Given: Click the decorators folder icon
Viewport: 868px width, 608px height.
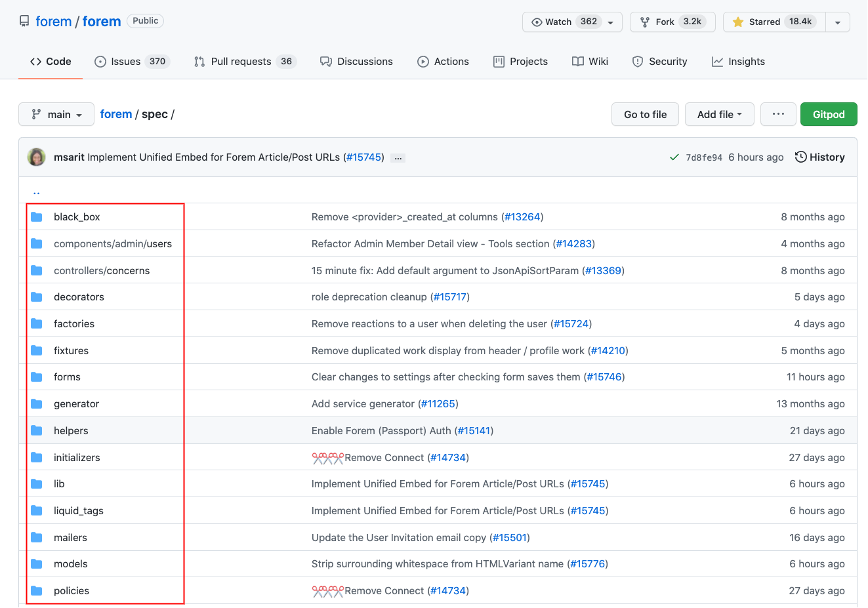Looking at the screenshot, I should [37, 297].
